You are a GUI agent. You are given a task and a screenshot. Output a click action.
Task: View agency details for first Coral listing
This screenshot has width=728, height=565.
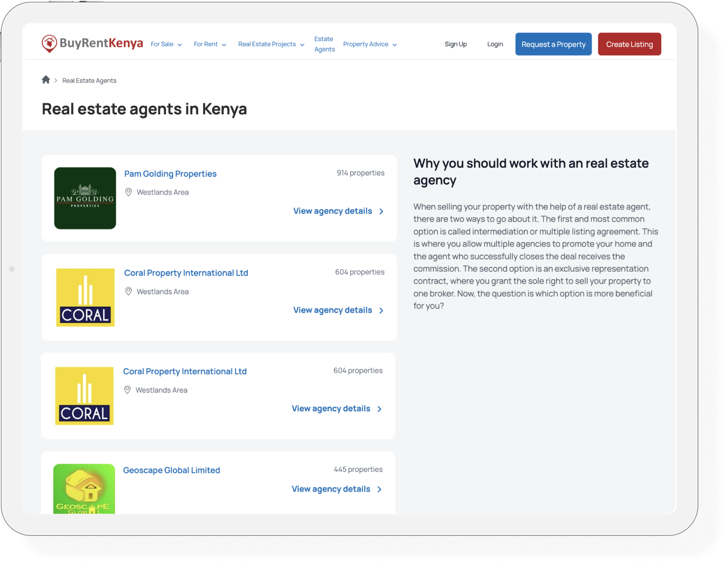coord(332,310)
